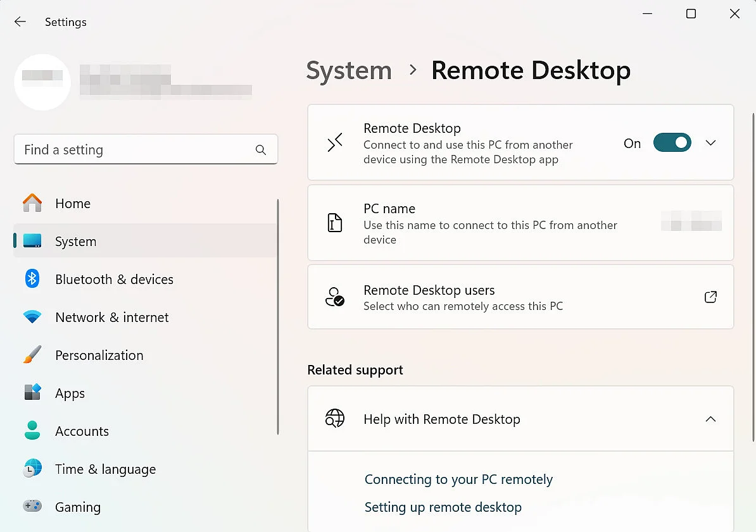Open Setting up remote desktop link

click(x=443, y=507)
